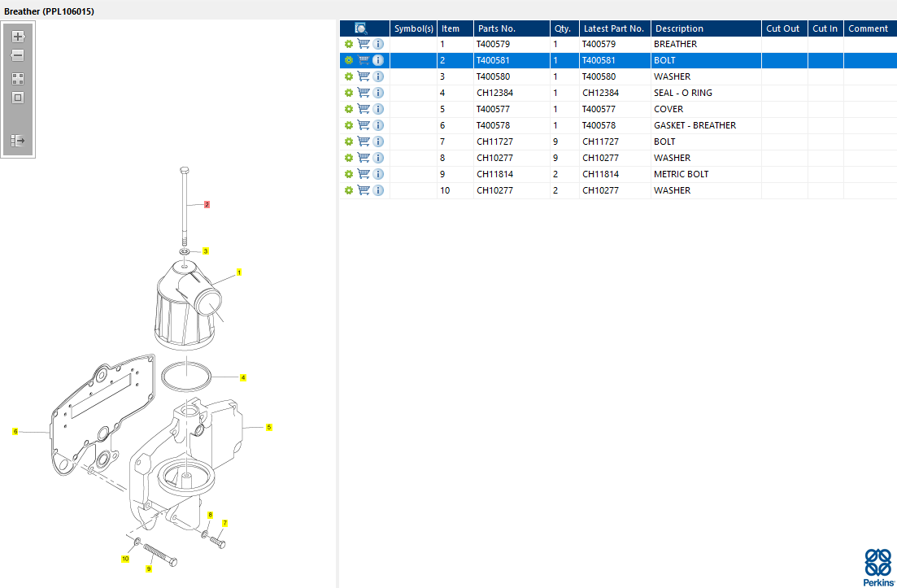Sort by Symbol(s) column header
This screenshot has height=588, width=897.
[x=414, y=28]
